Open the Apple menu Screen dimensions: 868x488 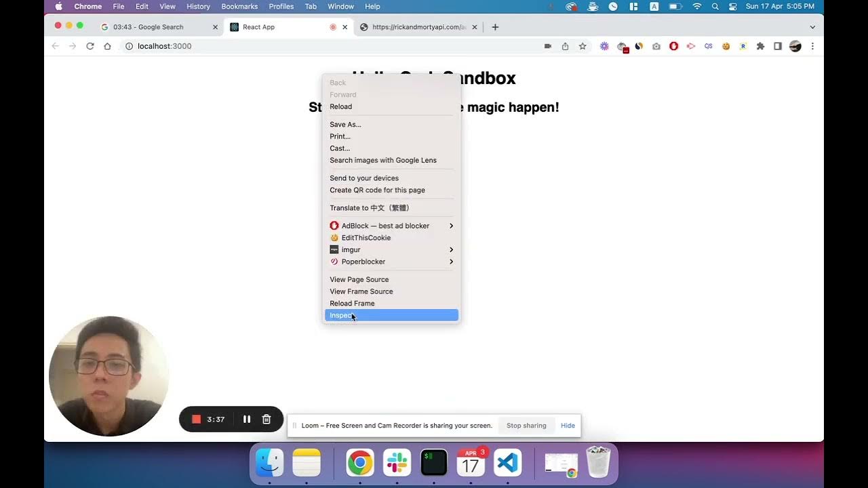(x=58, y=6)
